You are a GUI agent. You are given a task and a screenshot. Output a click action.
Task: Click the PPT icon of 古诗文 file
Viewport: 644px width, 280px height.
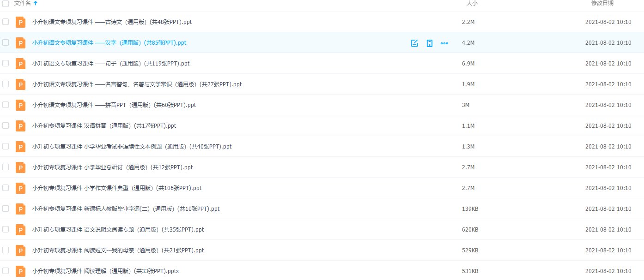(x=20, y=22)
